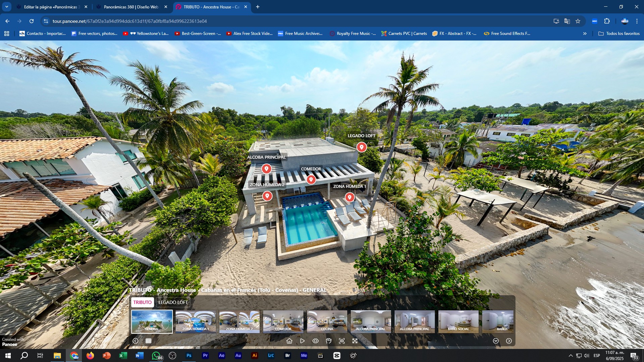
Task: Expand the hidden bookmarks overflow chevron
Action: [585, 34]
